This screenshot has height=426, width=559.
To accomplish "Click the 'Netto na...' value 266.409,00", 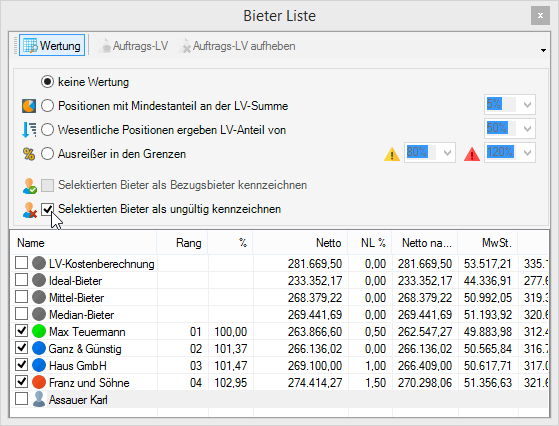I will 425,366.
